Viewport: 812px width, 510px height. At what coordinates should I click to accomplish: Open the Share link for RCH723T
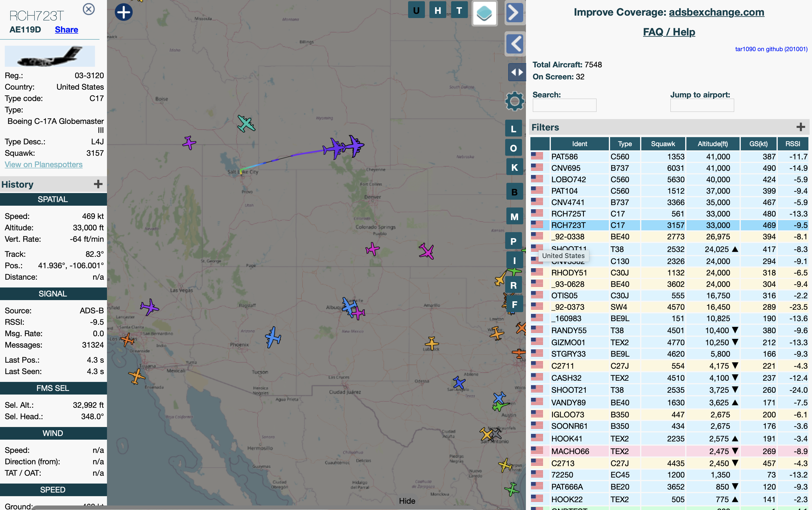point(66,30)
